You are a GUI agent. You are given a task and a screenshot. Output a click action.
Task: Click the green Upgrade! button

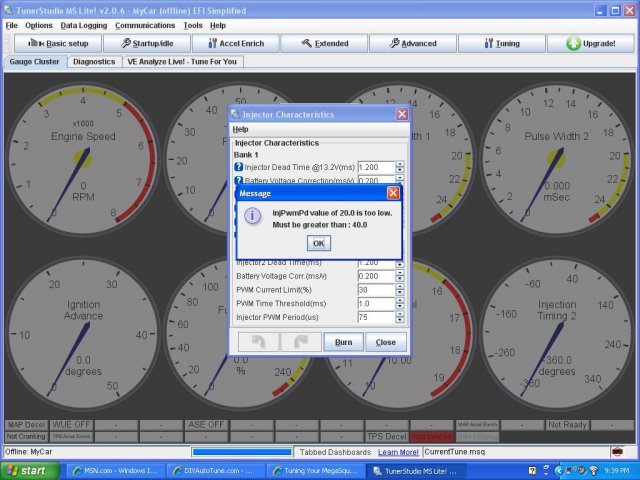click(x=590, y=44)
